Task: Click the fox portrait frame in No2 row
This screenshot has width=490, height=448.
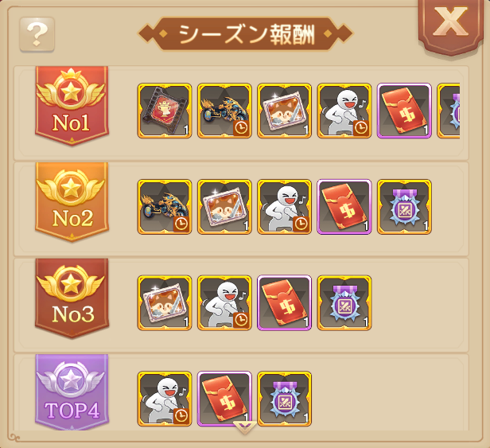Action: [x=224, y=207]
